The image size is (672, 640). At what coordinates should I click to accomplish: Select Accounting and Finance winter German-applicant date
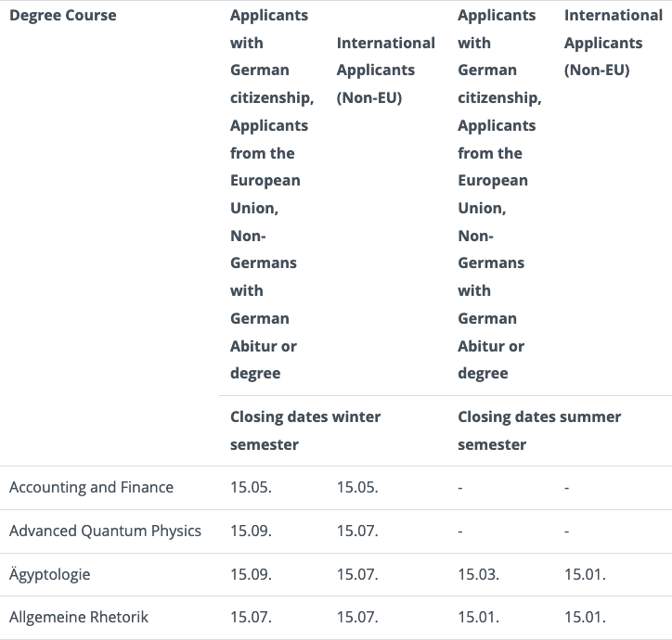pos(251,488)
